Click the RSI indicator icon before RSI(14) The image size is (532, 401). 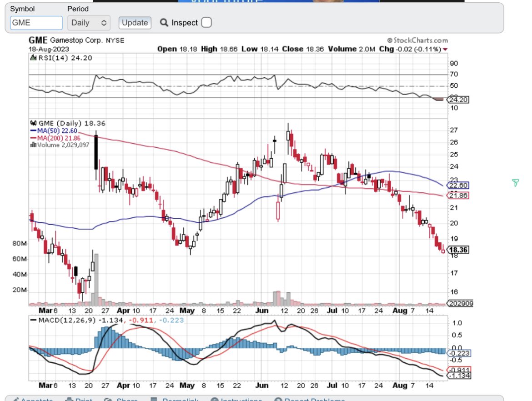pos(33,58)
